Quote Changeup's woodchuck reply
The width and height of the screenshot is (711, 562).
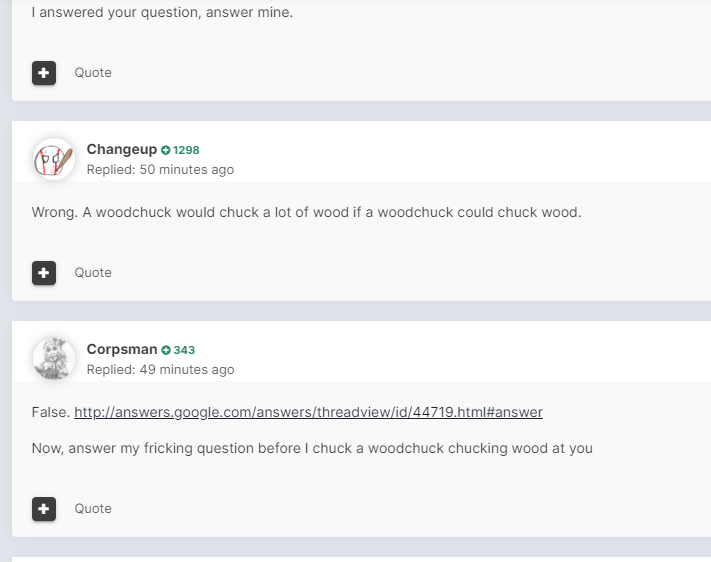coord(93,273)
